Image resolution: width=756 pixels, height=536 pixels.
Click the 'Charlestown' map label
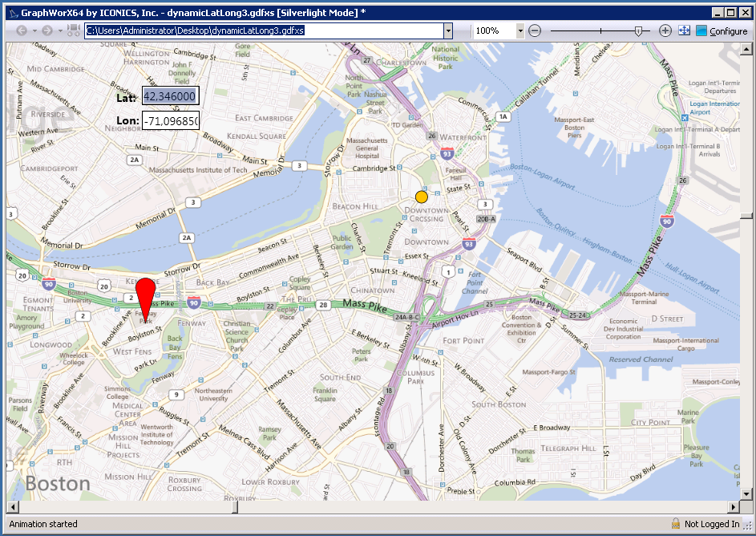(401, 63)
